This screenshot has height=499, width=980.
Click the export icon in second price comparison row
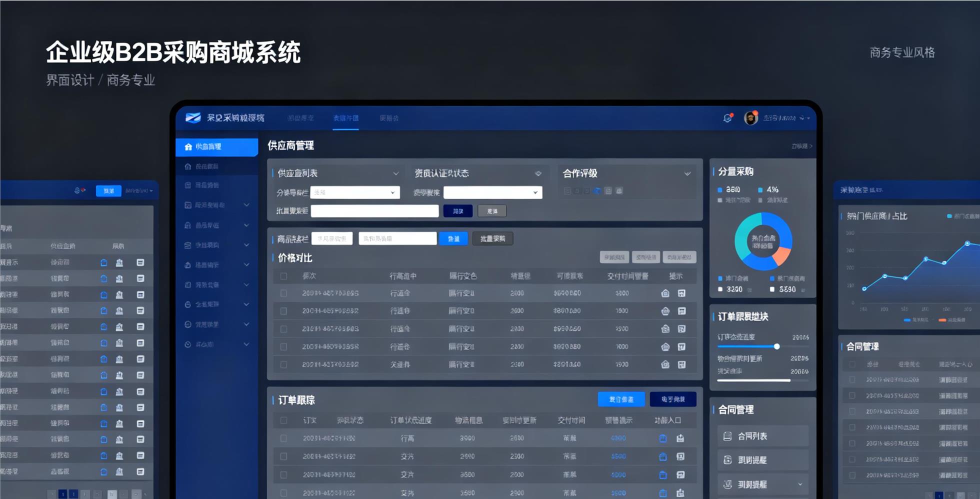tap(681, 311)
